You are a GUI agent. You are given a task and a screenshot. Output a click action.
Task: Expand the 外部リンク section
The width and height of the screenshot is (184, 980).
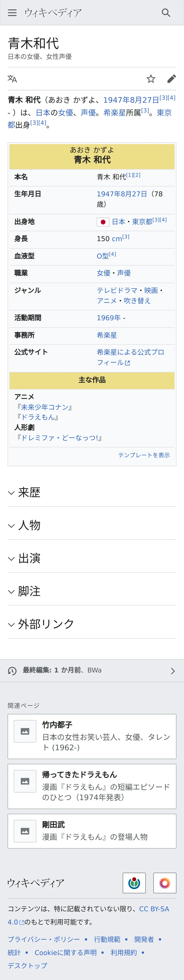coord(46,624)
